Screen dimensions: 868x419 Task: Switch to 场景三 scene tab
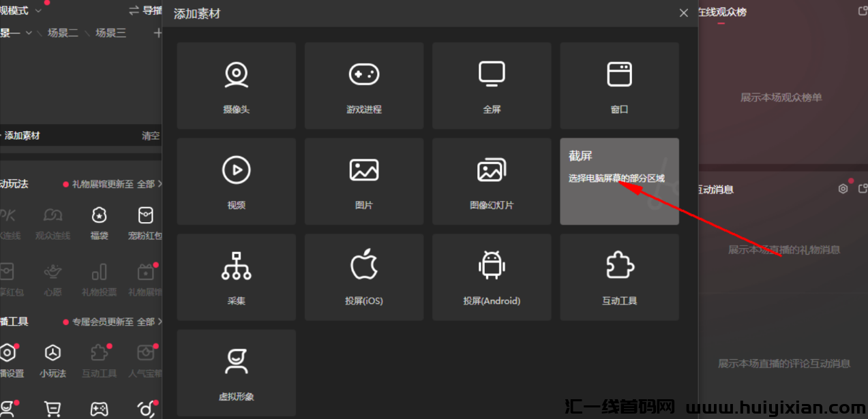click(x=110, y=33)
